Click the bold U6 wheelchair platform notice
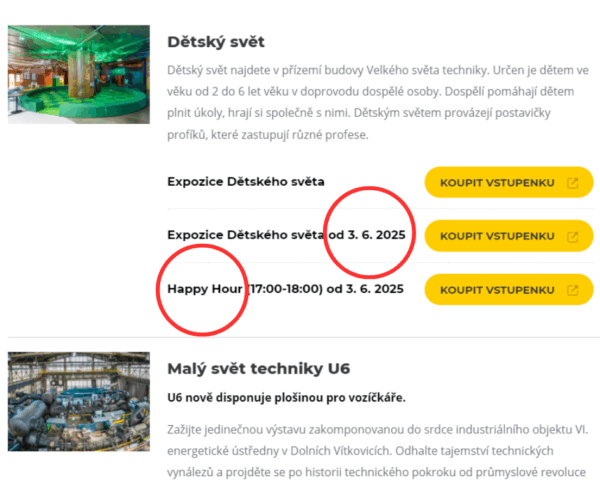The image size is (600, 503). (286, 398)
